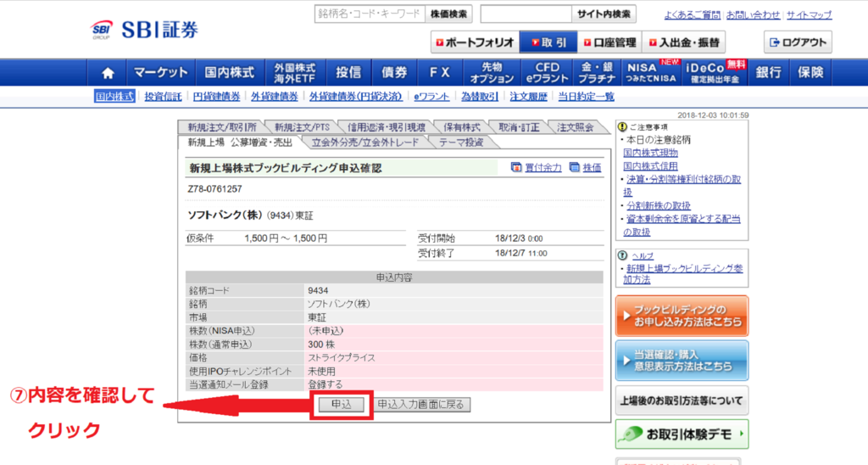868x465 pixels.
Task: Click the ログアウト button
Action: 798,42
